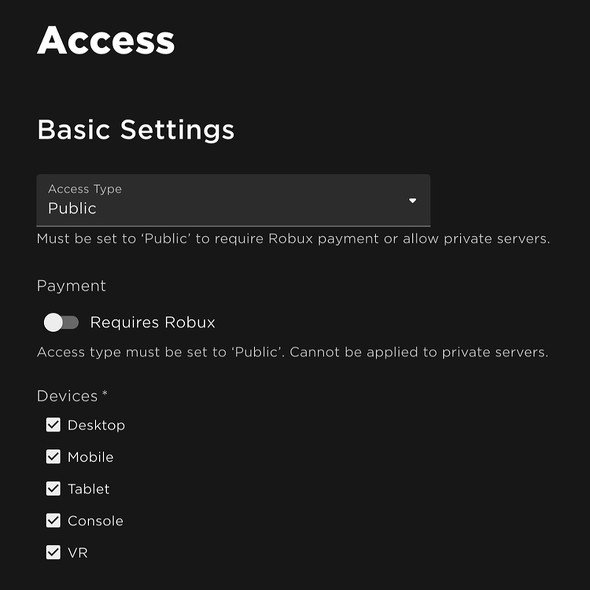Viewport: 590px width, 590px height.
Task: Uncheck the VR device checkbox
Action: tap(53, 553)
